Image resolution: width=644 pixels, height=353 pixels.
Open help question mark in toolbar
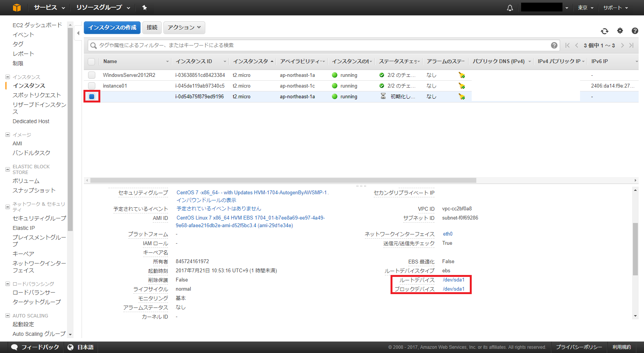point(635,31)
